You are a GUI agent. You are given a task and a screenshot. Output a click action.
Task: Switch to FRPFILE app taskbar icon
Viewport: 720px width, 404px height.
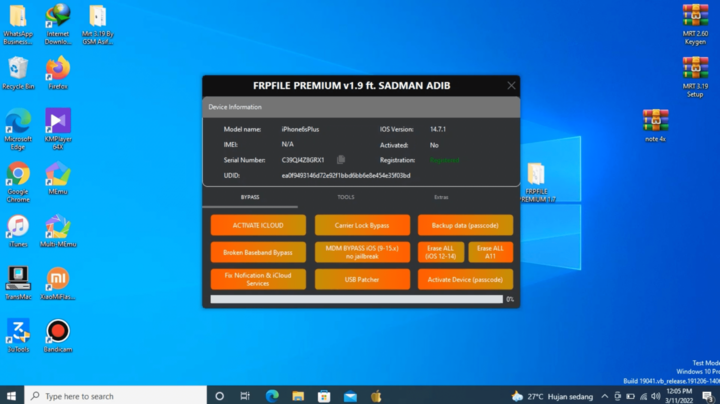(x=376, y=396)
